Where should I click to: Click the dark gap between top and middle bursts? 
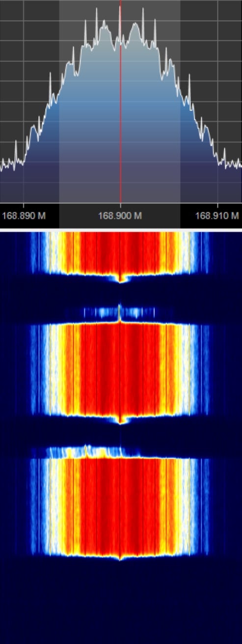pyautogui.click(x=120, y=294)
